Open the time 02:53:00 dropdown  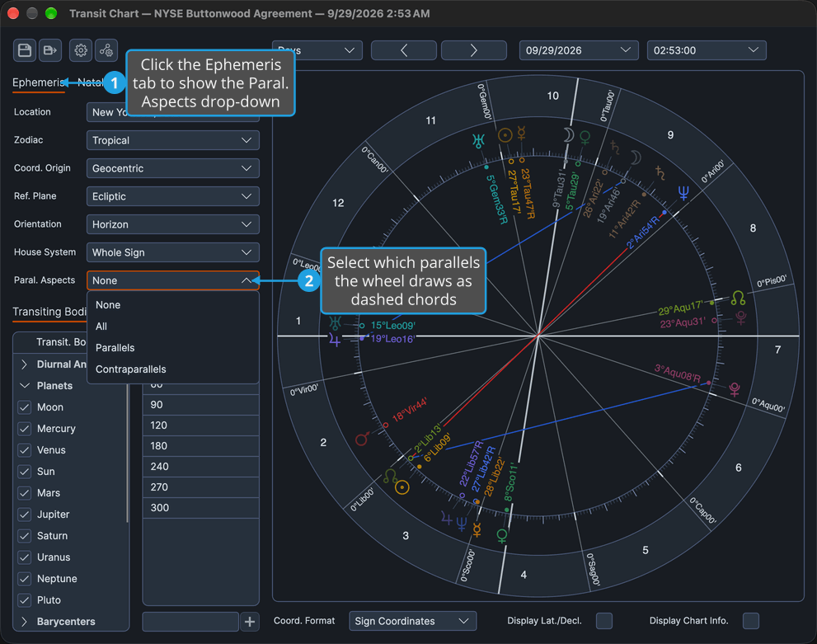tap(707, 50)
